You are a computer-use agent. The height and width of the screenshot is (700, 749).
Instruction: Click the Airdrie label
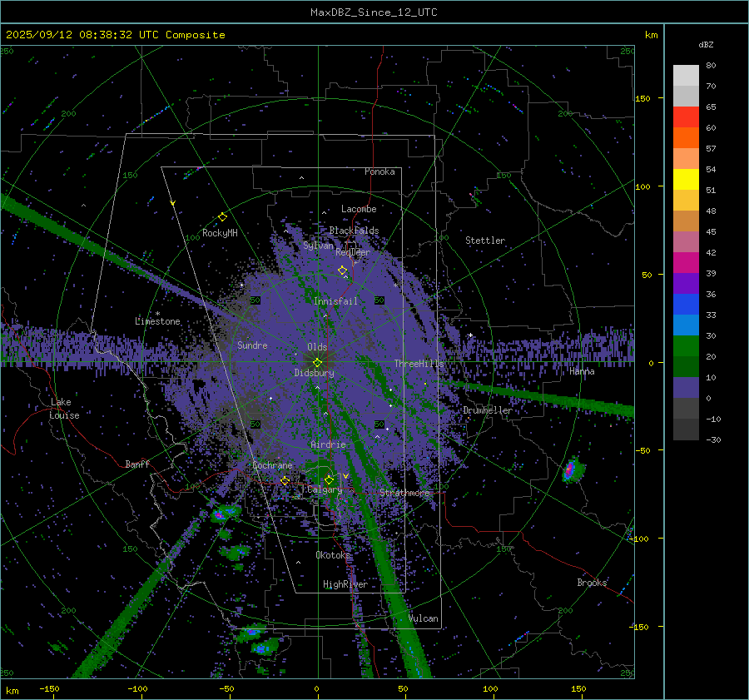[328, 444]
